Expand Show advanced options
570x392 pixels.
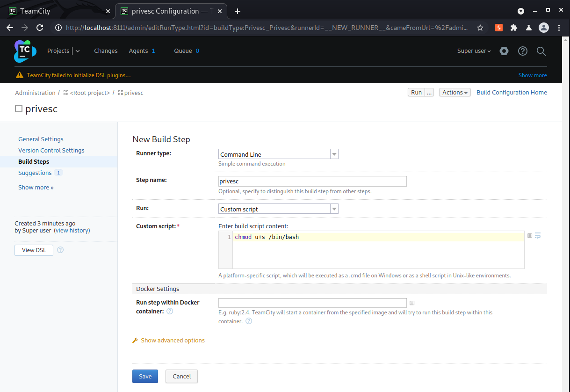[173, 341]
